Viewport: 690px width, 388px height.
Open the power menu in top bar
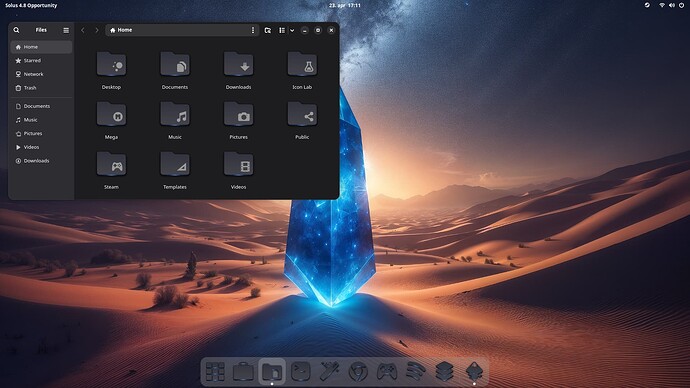[681, 5]
